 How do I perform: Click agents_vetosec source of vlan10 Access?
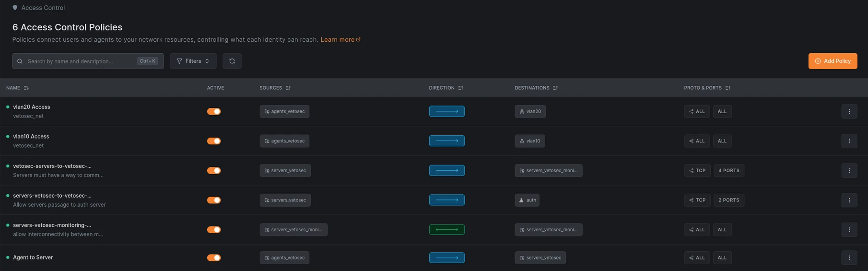(x=284, y=141)
